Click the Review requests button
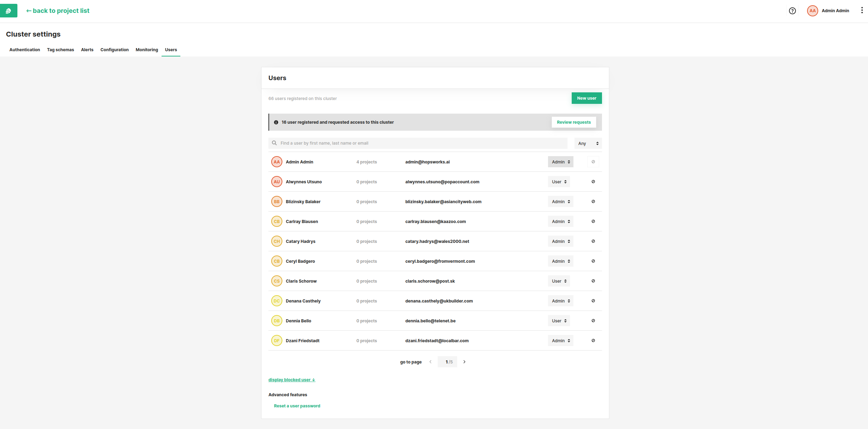Image resolution: width=868 pixels, height=429 pixels. click(x=573, y=122)
